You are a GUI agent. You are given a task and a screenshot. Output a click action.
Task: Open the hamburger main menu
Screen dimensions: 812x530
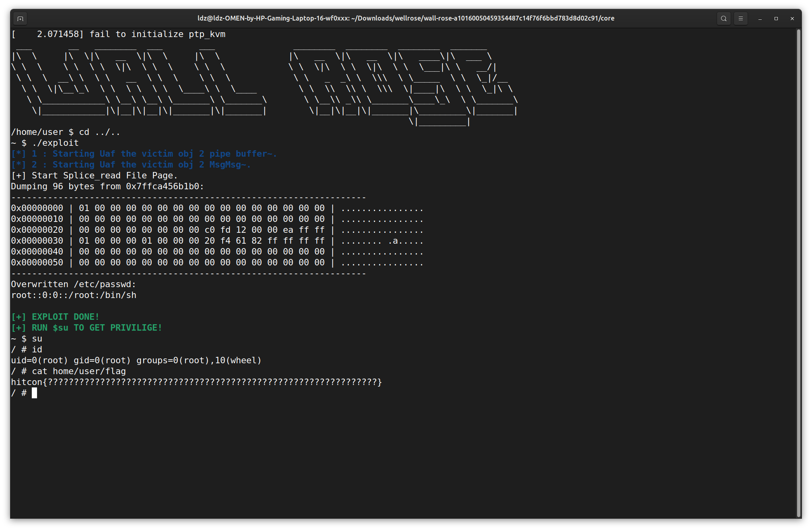[x=740, y=19]
